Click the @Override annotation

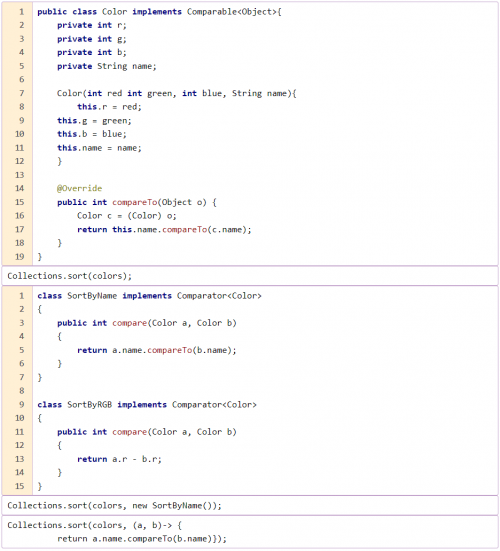79,188
